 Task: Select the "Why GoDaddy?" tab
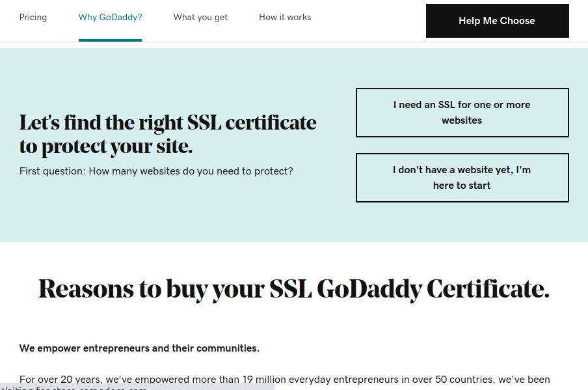[110, 18]
